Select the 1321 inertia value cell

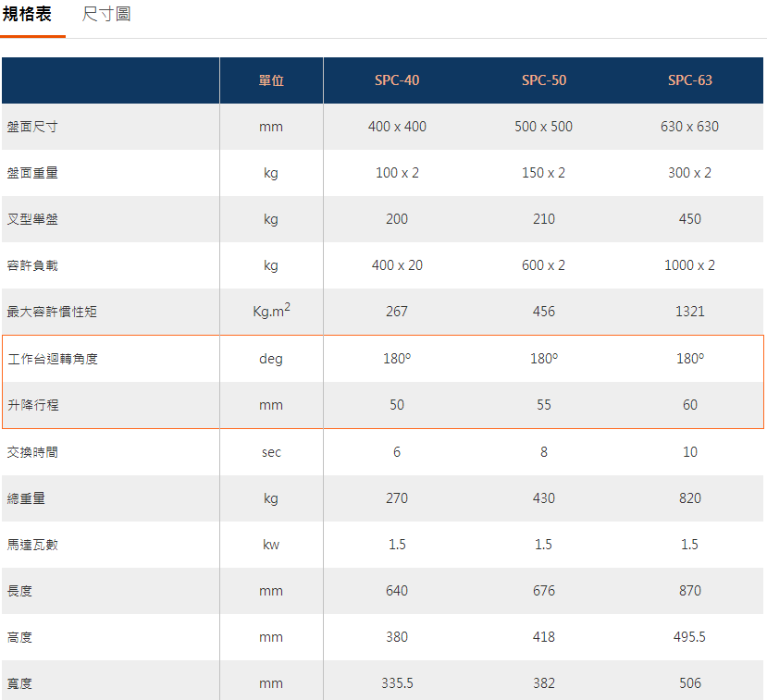[x=690, y=312]
